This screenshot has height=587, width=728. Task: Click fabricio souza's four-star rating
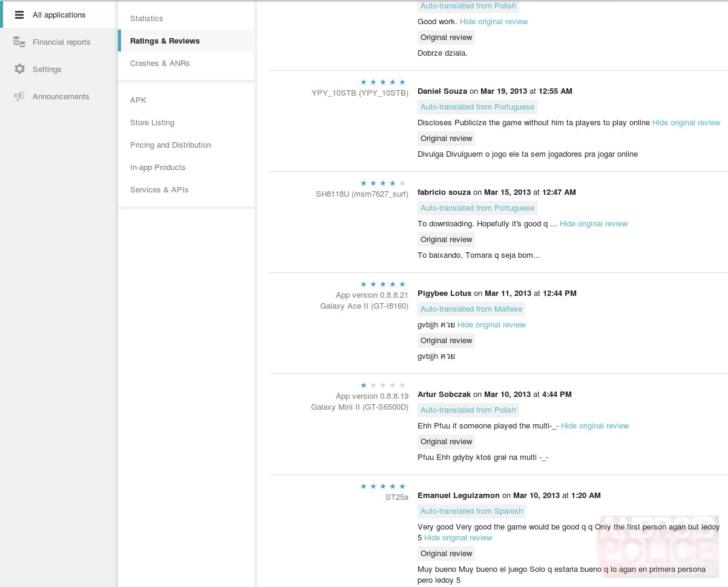tap(383, 183)
